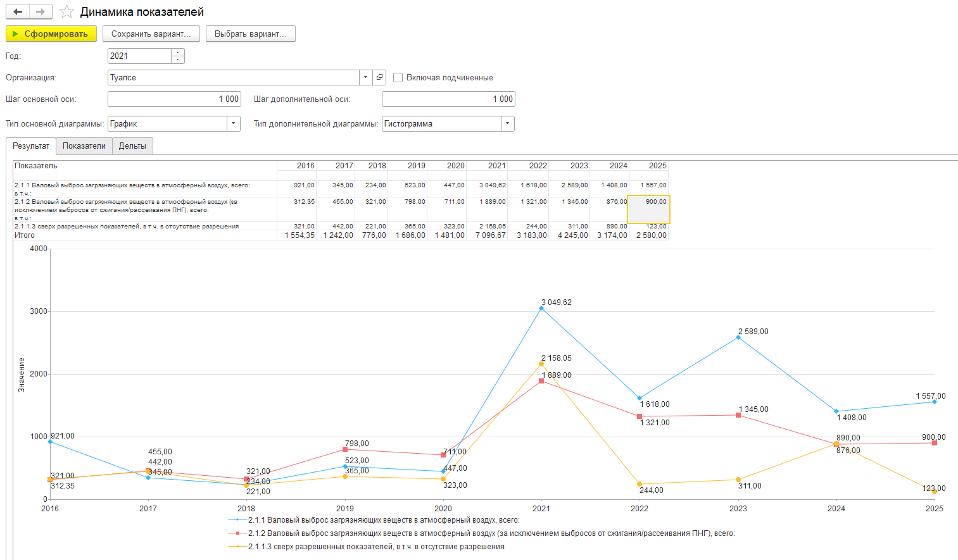The width and height of the screenshot is (958, 560).
Task: Click the blue 3 049,62 data point for 2021
Action: click(541, 309)
